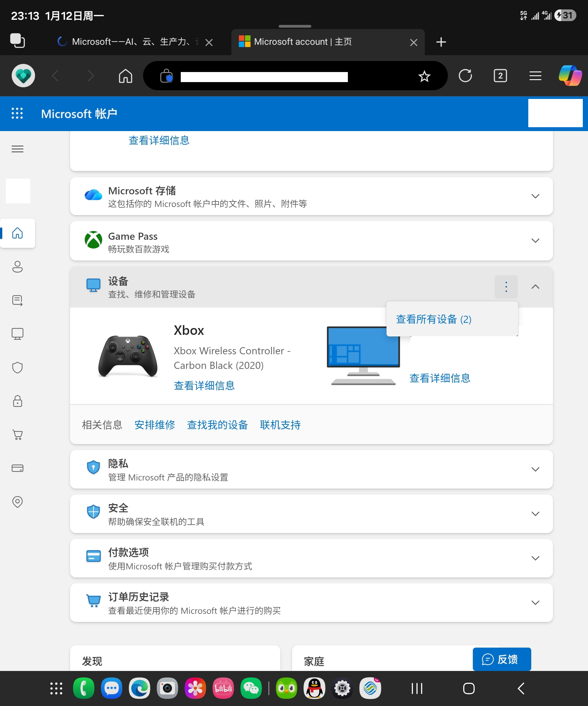
Task: Open the location pin icon in sidebar
Action: coord(18,502)
